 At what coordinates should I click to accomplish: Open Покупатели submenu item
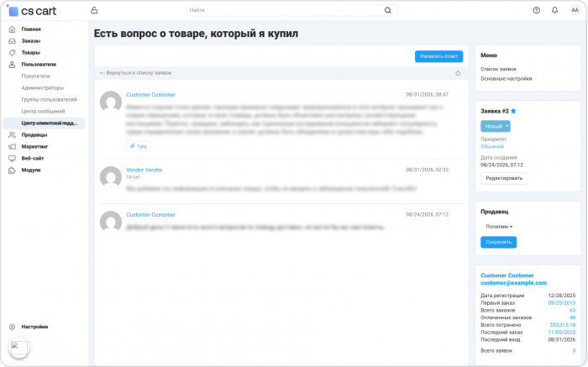click(35, 76)
